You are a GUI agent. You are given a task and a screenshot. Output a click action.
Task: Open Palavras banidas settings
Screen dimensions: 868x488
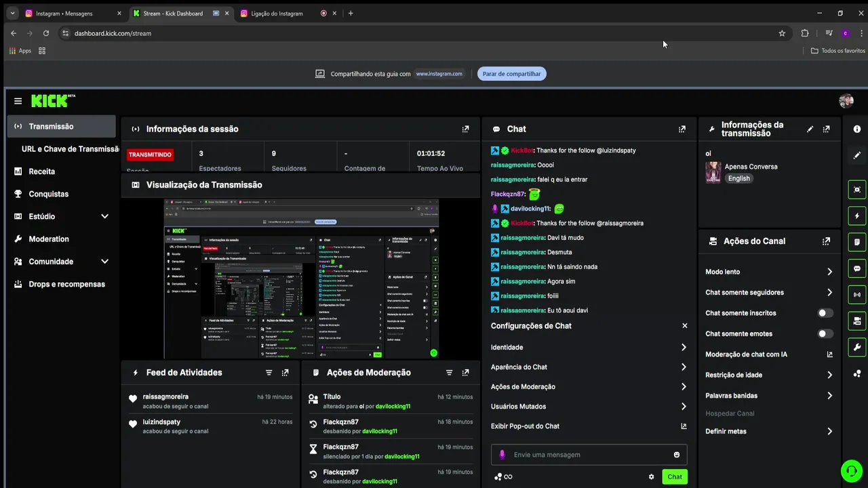tap(769, 395)
